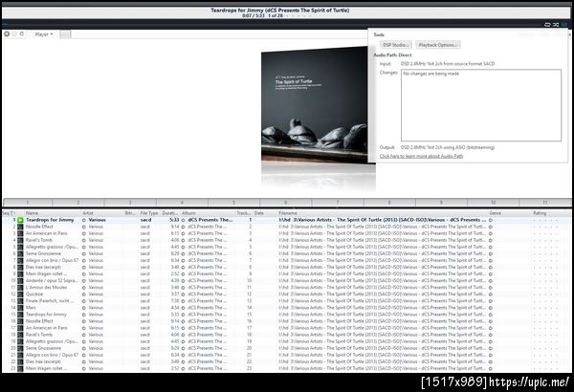Screen dimensions: 574x392
Task: Sort by the Artist column header
Action: click(88, 213)
